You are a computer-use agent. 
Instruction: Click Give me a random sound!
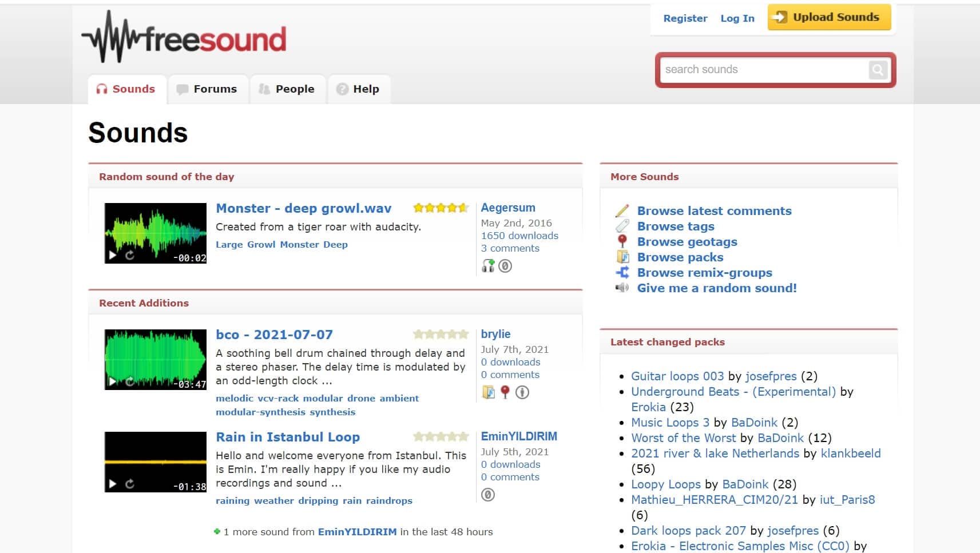(717, 288)
